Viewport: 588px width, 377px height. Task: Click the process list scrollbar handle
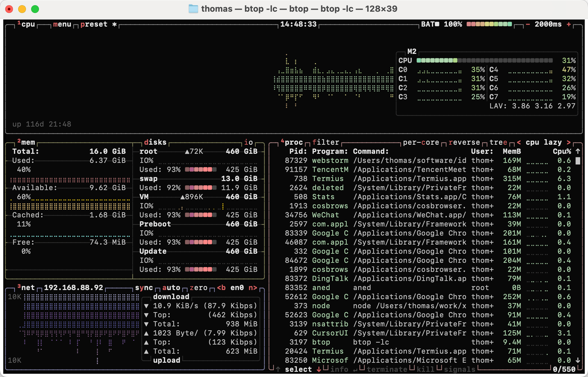[x=578, y=161]
